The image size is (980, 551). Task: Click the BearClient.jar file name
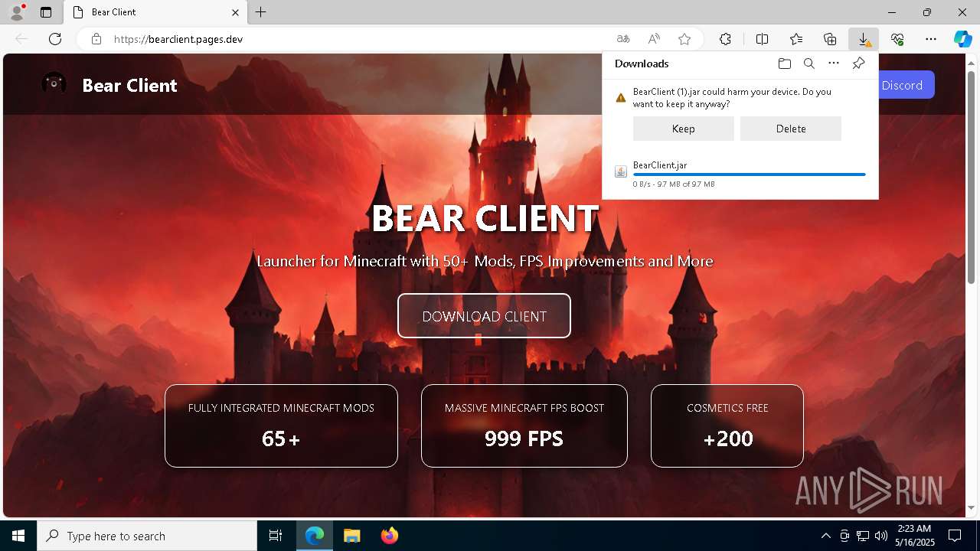[660, 165]
